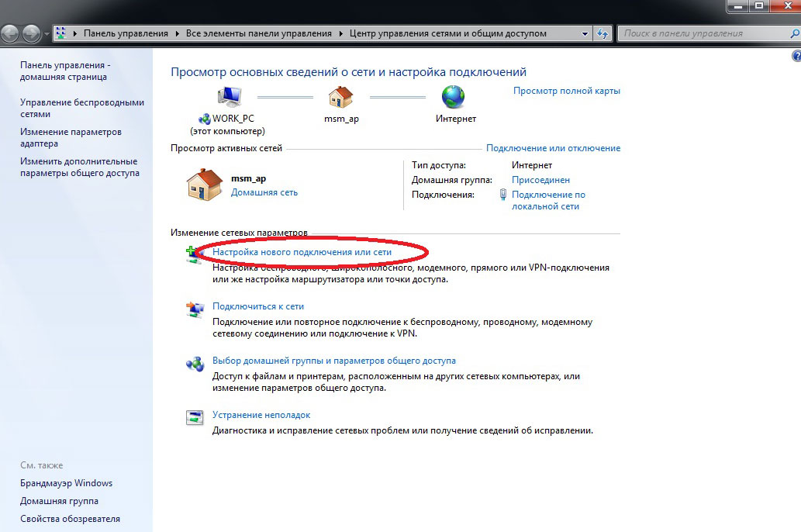Click Просмотр полной карты link
801x532 pixels.
click(x=567, y=91)
